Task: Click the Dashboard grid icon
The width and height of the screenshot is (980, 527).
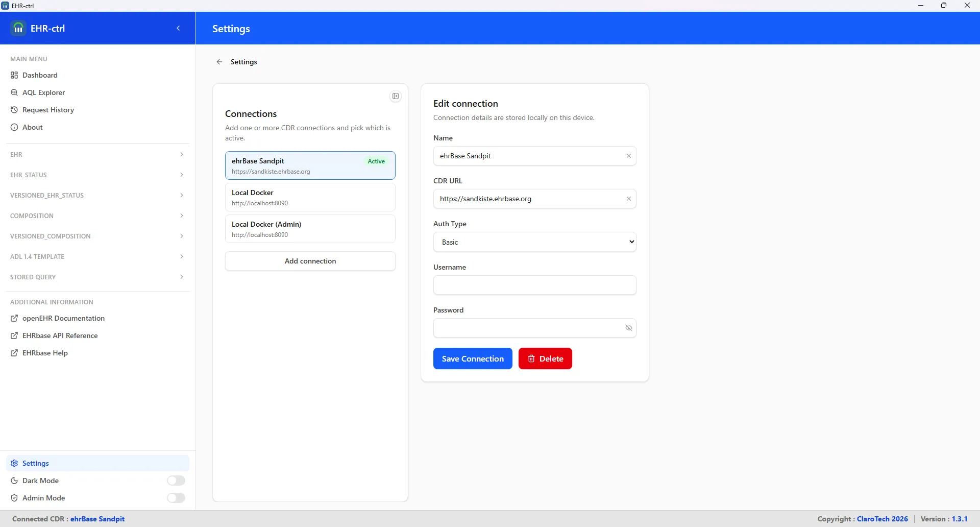Action: click(14, 75)
